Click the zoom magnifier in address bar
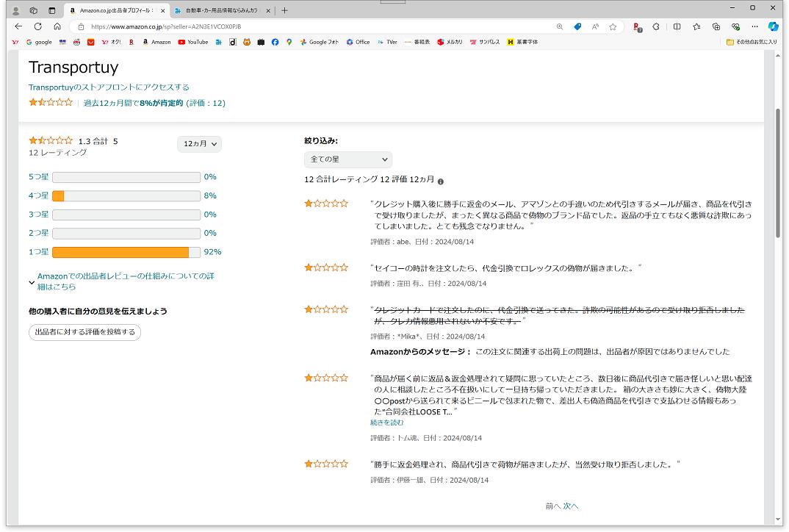Image resolution: width=789 pixels, height=532 pixels. click(560, 26)
